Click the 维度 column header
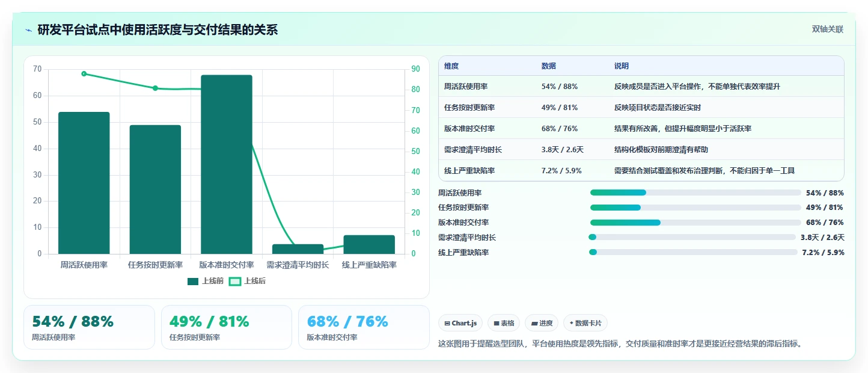The image size is (868, 373). 451,66
